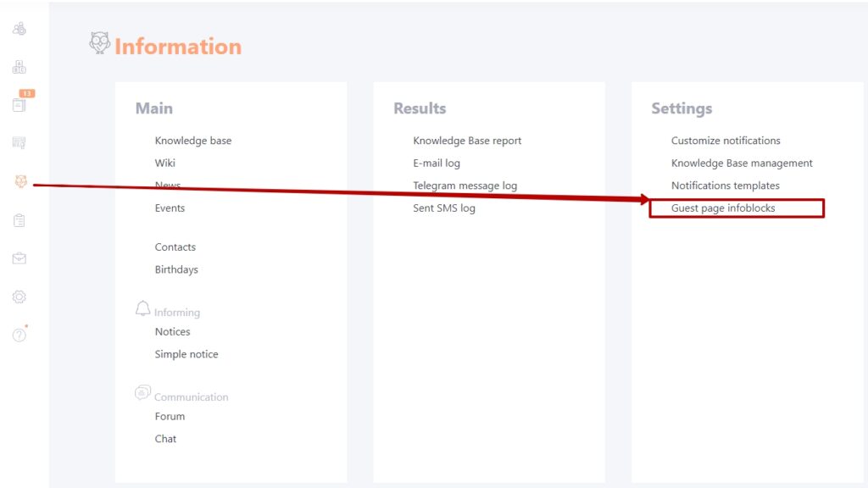Open the Events link
The height and width of the screenshot is (488, 868).
pos(170,208)
